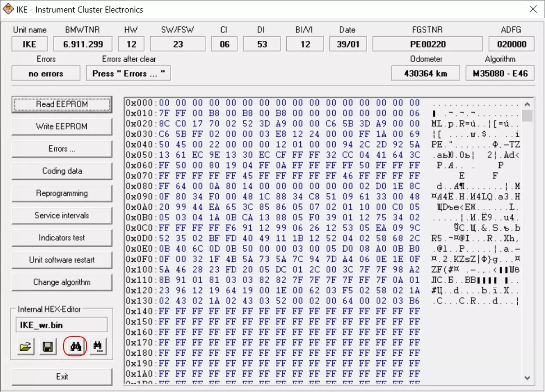Click the hex view scroll-down arrow

point(527,378)
